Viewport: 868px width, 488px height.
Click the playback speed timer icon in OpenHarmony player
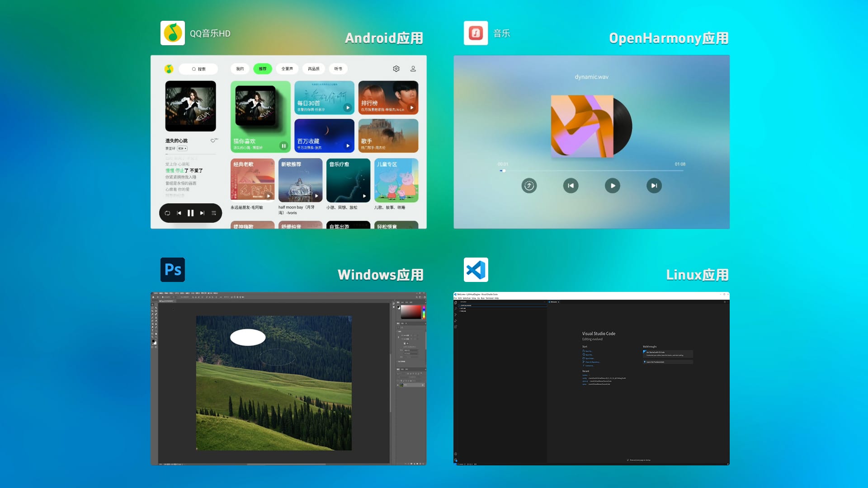(529, 186)
